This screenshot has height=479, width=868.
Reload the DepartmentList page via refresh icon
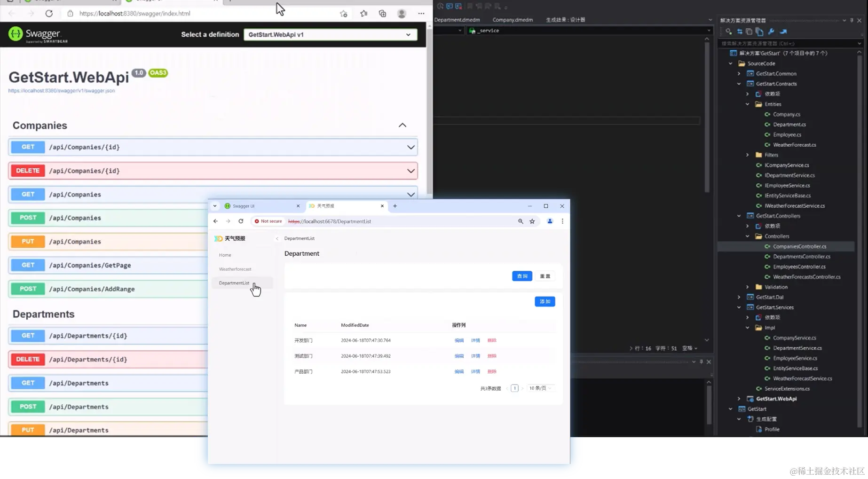coord(241,221)
